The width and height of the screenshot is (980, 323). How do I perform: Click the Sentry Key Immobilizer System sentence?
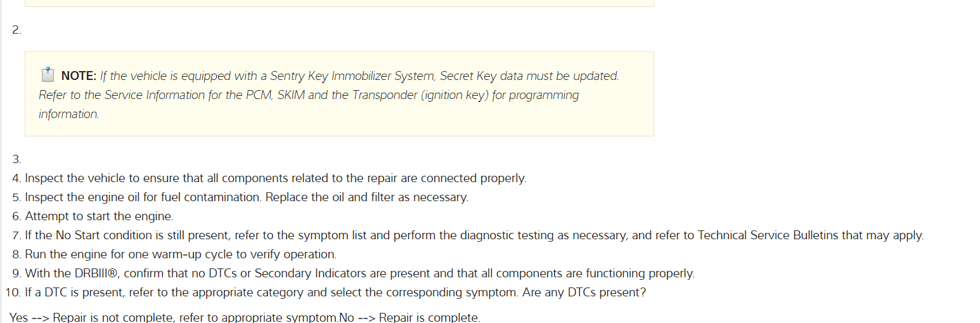[359, 76]
